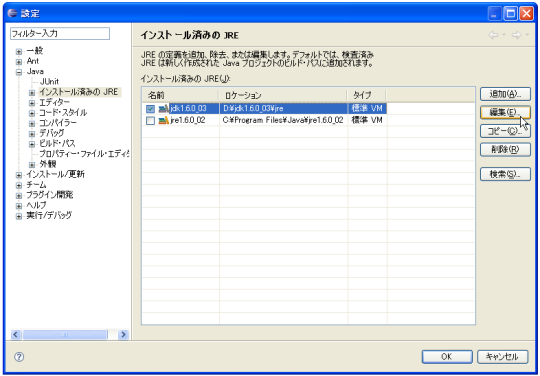Click the help question mark icon
The height and width of the screenshot is (376, 540).
[x=19, y=357]
